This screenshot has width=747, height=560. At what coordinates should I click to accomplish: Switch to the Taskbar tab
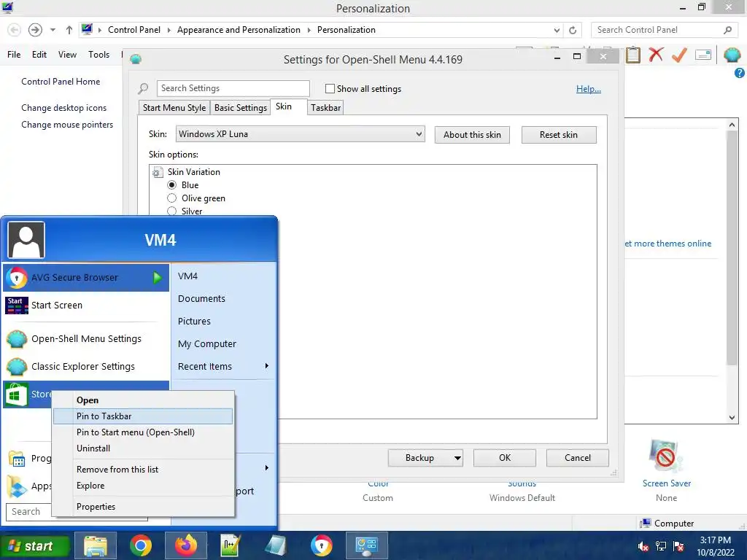(326, 108)
